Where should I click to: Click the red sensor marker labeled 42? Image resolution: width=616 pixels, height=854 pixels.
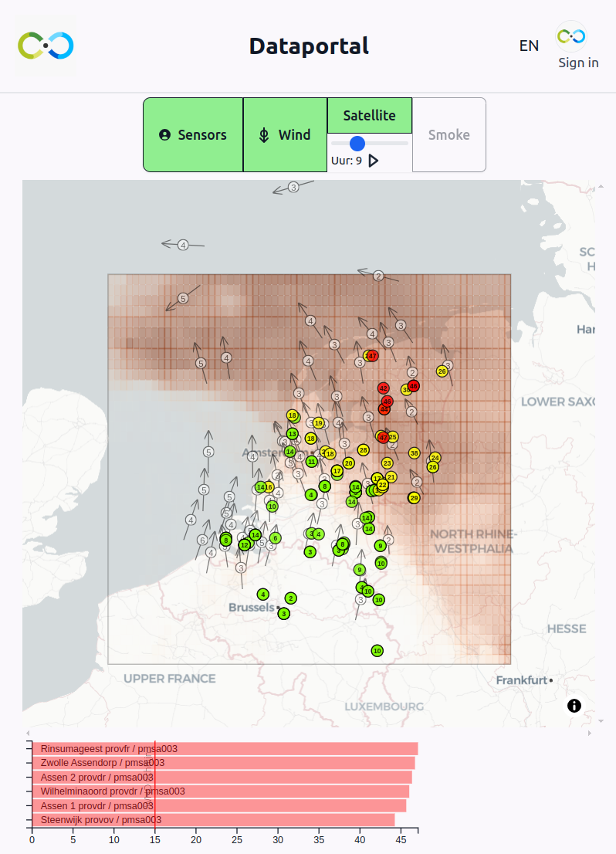click(x=383, y=388)
